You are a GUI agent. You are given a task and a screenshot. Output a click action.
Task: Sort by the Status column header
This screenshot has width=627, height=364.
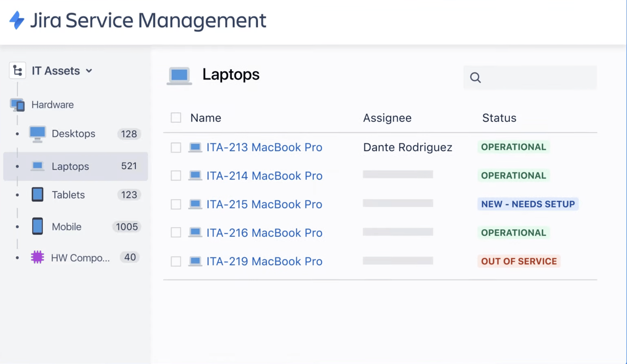click(x=499, y=118)
